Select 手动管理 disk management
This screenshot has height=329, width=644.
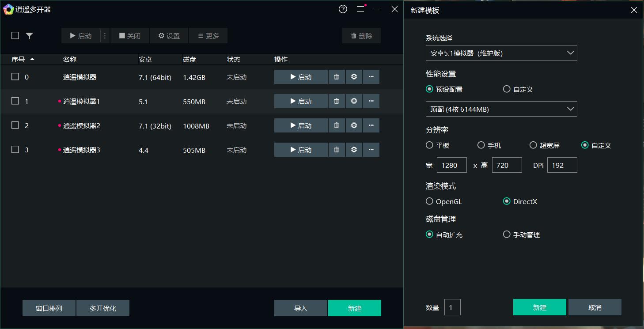507,234
